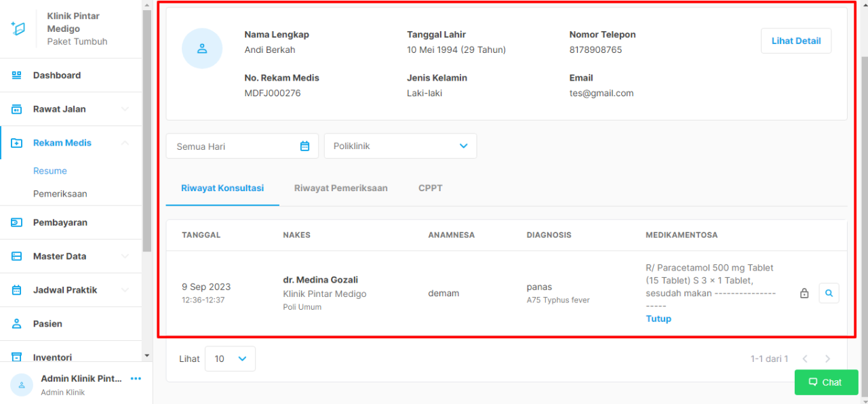Screen dimensions: 868x404
Task: Expand Rawat Jalan sidebar menu
Action: 71,109
